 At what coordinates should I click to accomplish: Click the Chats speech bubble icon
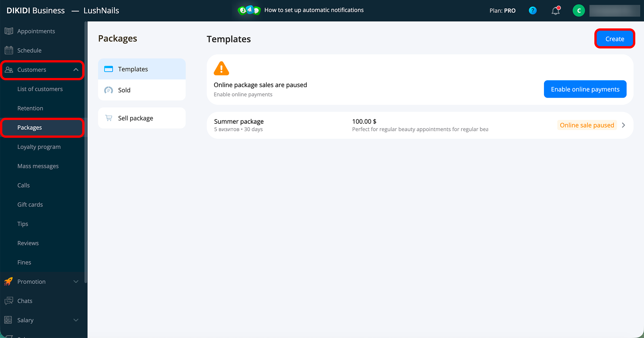pyautogui.click(x=9, y=301)
